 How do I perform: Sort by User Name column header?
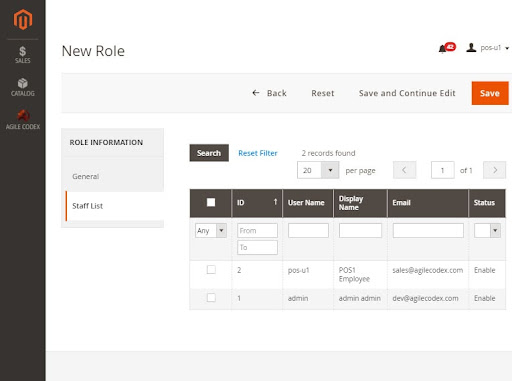click(308, 203)
